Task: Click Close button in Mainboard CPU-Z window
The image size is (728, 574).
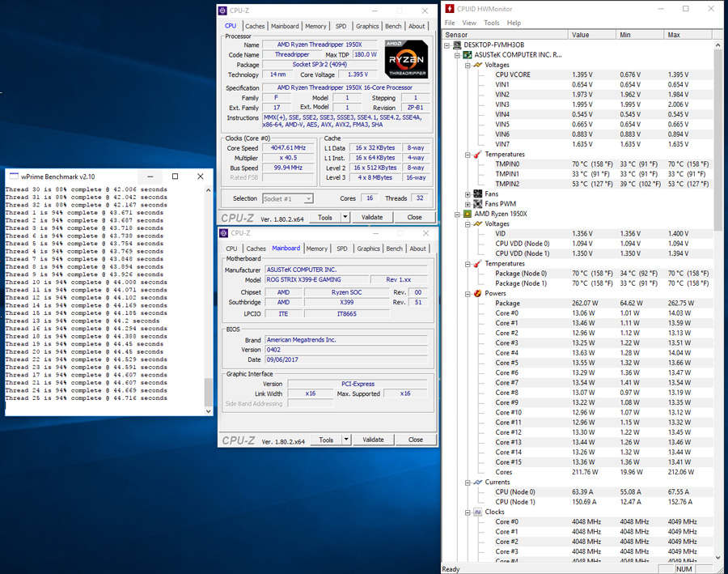Action: 416,440
